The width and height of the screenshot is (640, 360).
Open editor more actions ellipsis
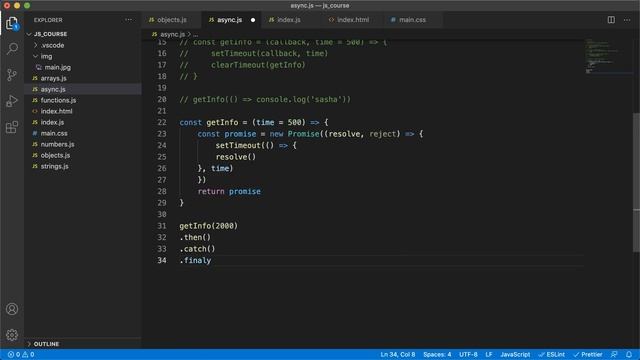coord(627,20)
